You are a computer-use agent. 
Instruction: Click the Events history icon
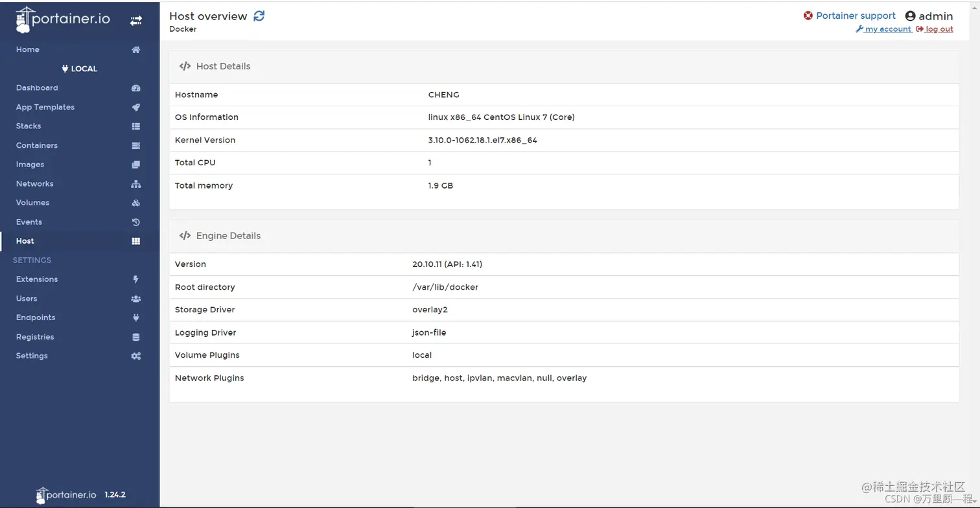click(135, 222)
